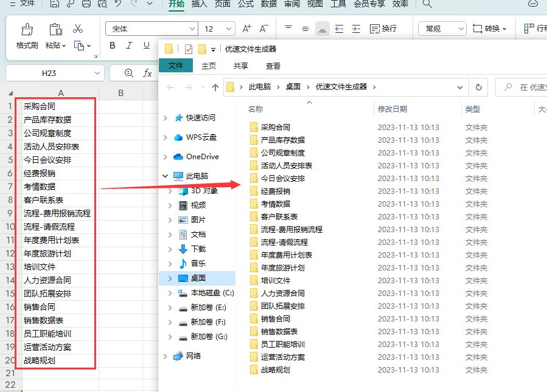Select OneDrive in navigation pane
Viewport: 547px width, 392px height.
click(203, 157)
